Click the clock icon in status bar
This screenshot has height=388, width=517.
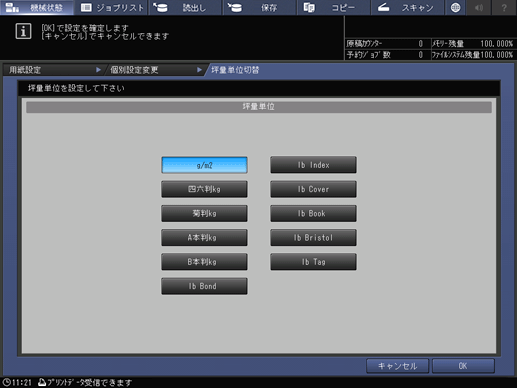6,382
